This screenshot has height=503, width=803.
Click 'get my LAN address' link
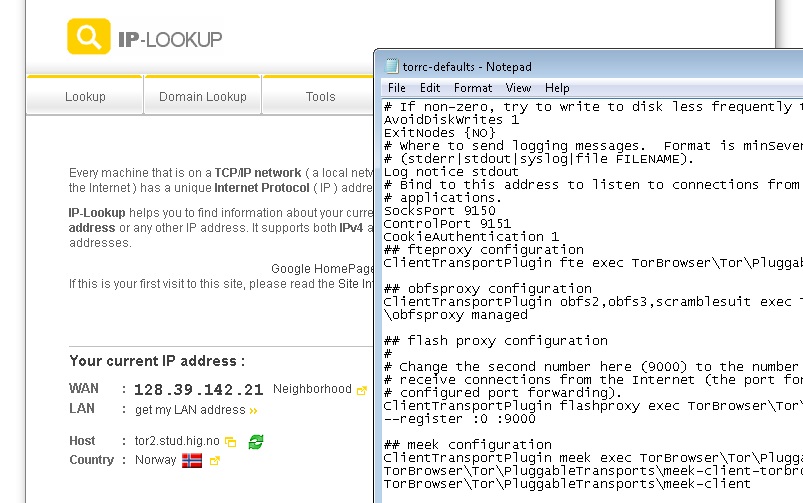[190, 410]
